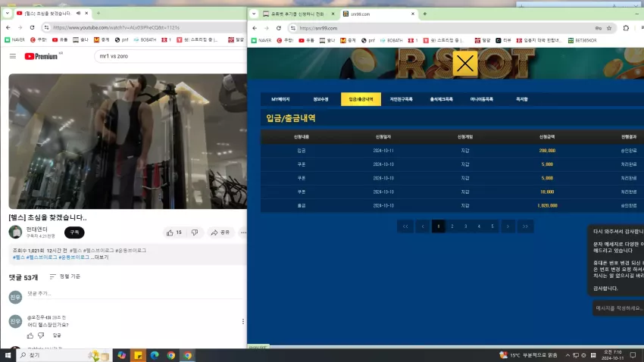
Task: Reload the snr99.com page
Action: click(279, 28)
